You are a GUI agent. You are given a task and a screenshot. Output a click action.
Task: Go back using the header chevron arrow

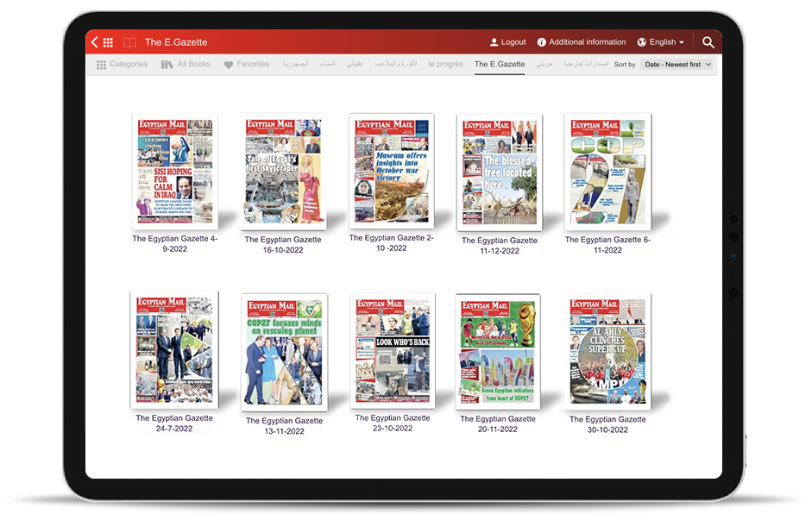(94, 42)
